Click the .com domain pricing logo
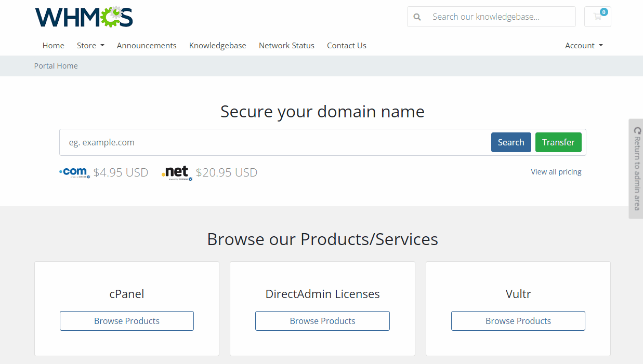This screenshot has width=643, height=364. [74, 172]
